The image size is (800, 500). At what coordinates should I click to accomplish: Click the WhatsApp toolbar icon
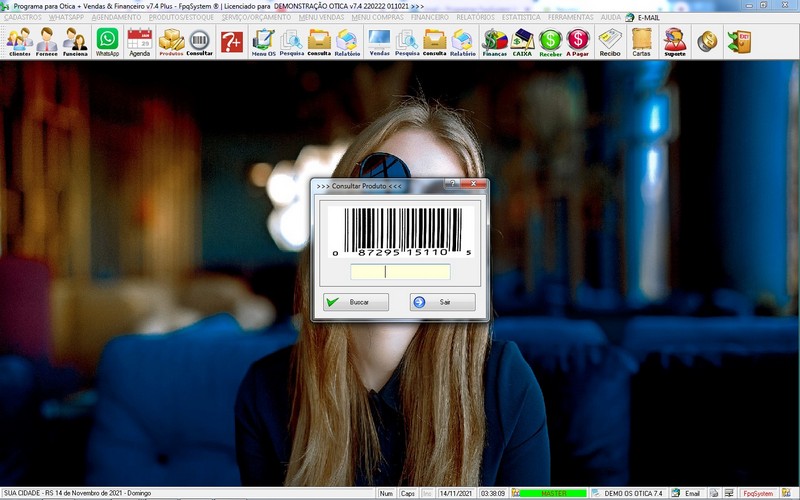(x=107, y=41)
